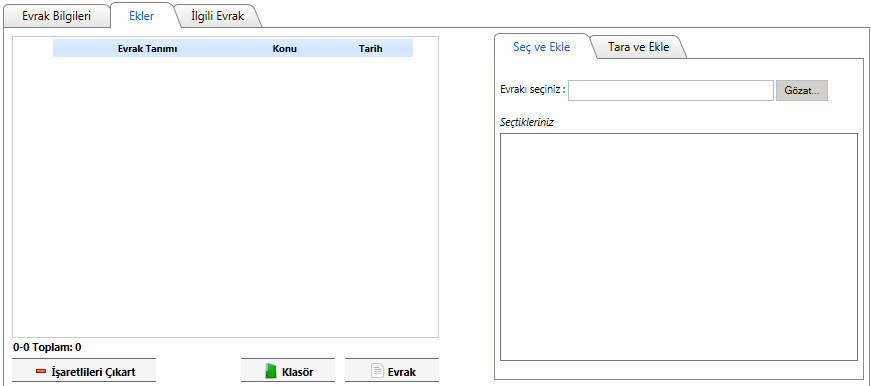Viewport: 871px width, 386px height.
Task: Click the 'Evrakı seçiniz :' label
Action: (x=533, y=89)
